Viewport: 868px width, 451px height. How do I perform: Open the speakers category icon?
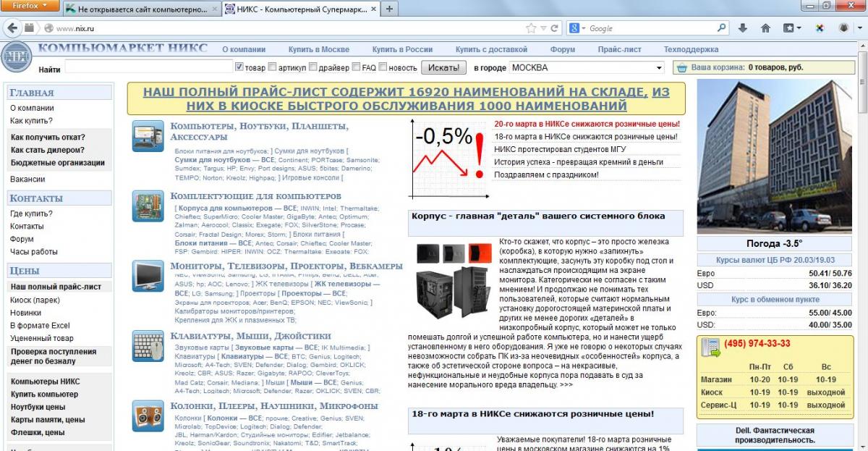tap(148, 416)
